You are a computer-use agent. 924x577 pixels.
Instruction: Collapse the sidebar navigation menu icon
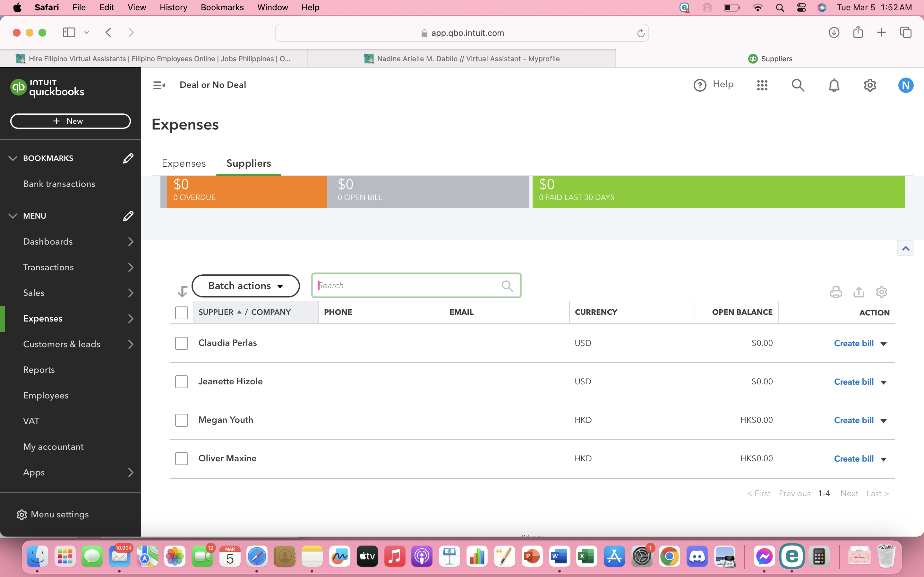159,85
